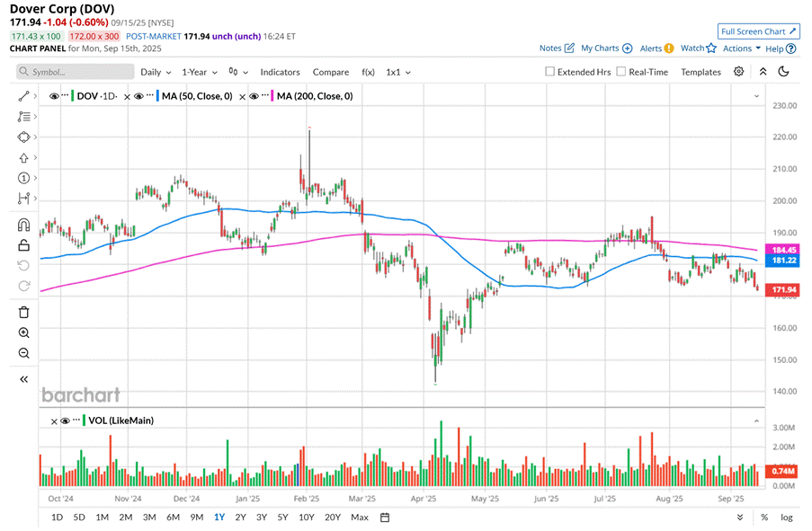Click the blue MA 50 color swatch
This screenshot has height=531, width=812.
click(x=157, y=96)
